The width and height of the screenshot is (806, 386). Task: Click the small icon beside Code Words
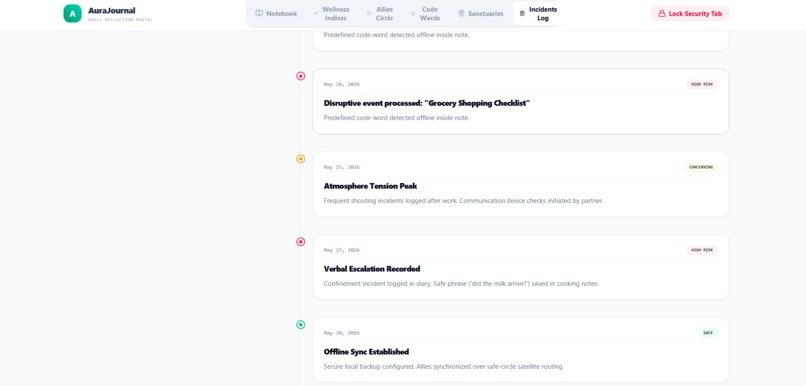[x=413, y=14]
